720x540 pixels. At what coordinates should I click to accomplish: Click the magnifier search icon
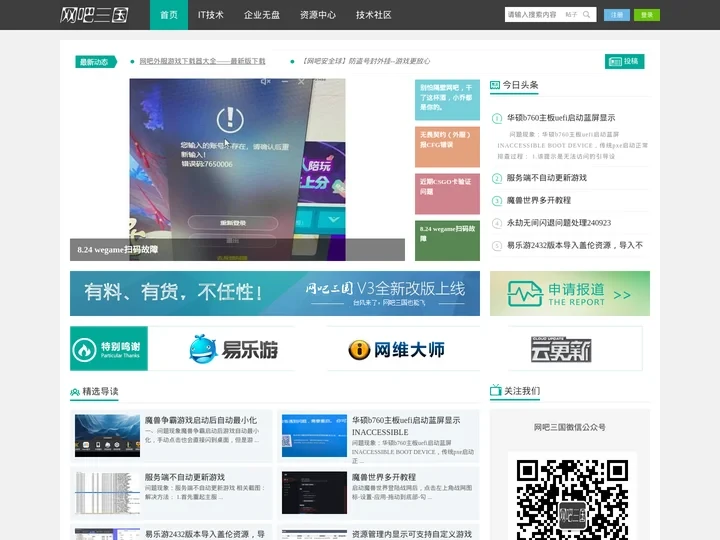(x=587, y=15)
